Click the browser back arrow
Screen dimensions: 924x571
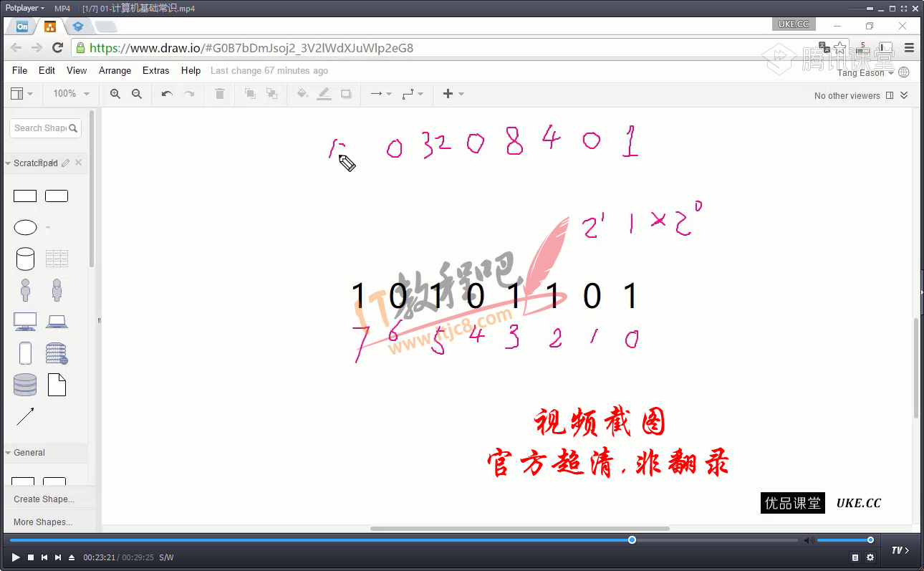[16, 48]
